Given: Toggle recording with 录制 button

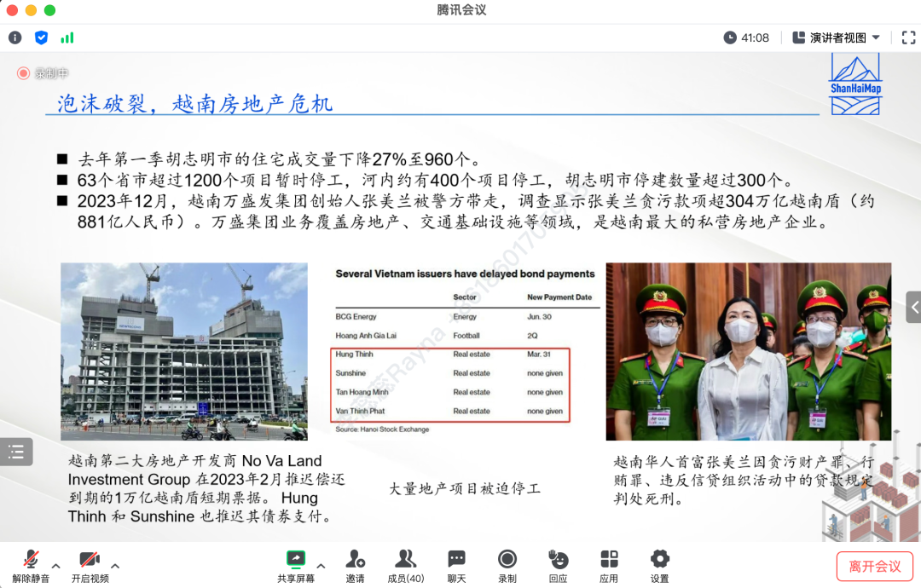Looking at the screenshot, I should (507, 567).
